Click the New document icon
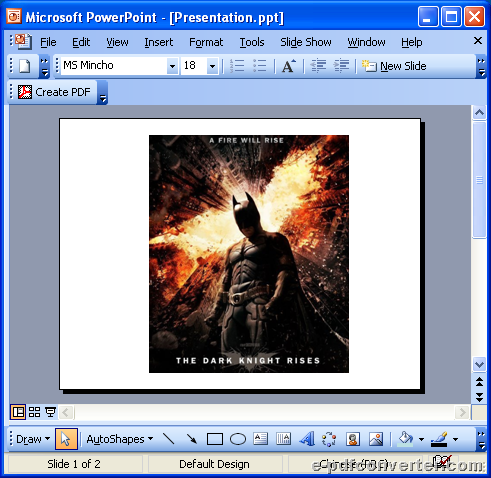This screenshot has height=478, width=491. click(x=24, y=66)
